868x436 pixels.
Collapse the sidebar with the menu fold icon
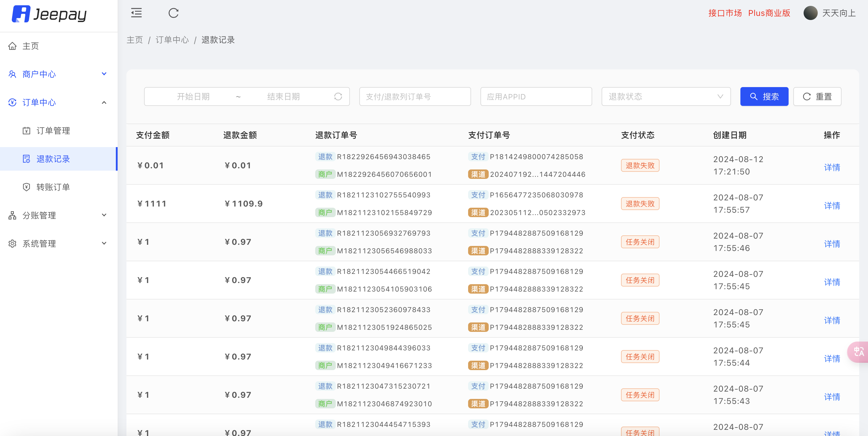136,13
